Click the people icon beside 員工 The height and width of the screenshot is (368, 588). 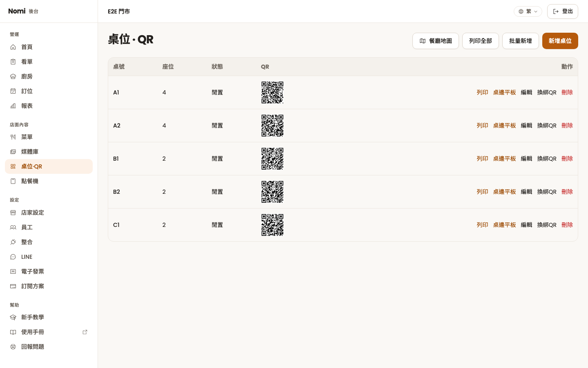click(x=13, y=227)
